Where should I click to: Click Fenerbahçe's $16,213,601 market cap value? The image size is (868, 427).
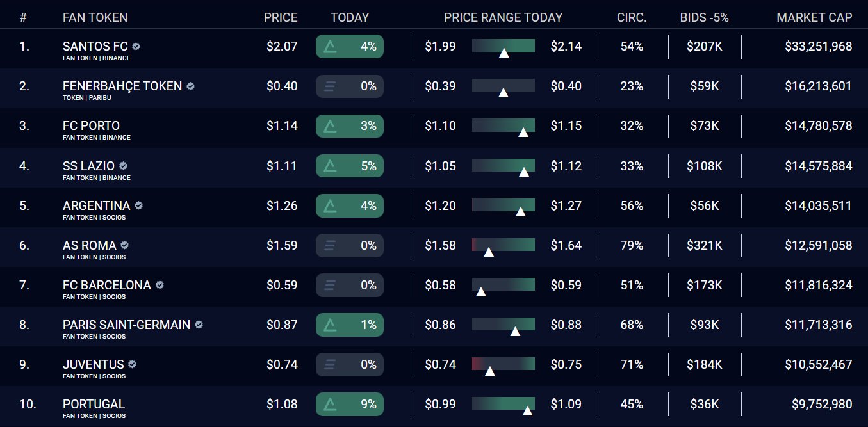pos(818,86)
